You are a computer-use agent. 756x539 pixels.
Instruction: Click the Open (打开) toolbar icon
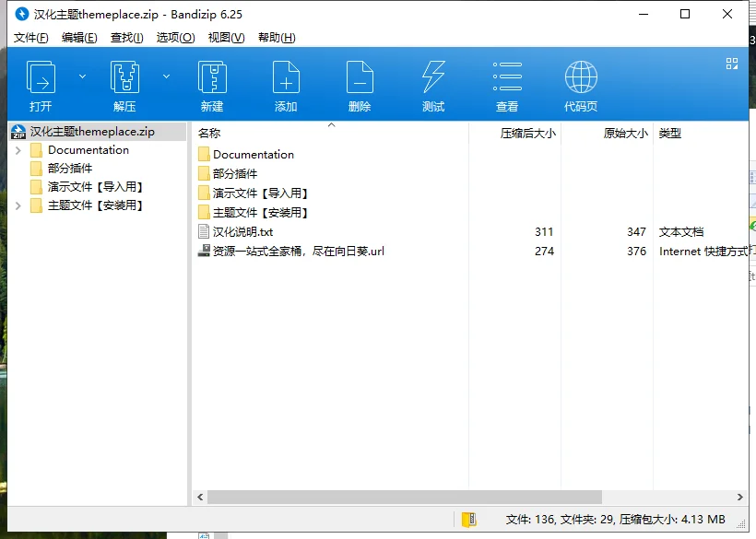coord(41,77)
